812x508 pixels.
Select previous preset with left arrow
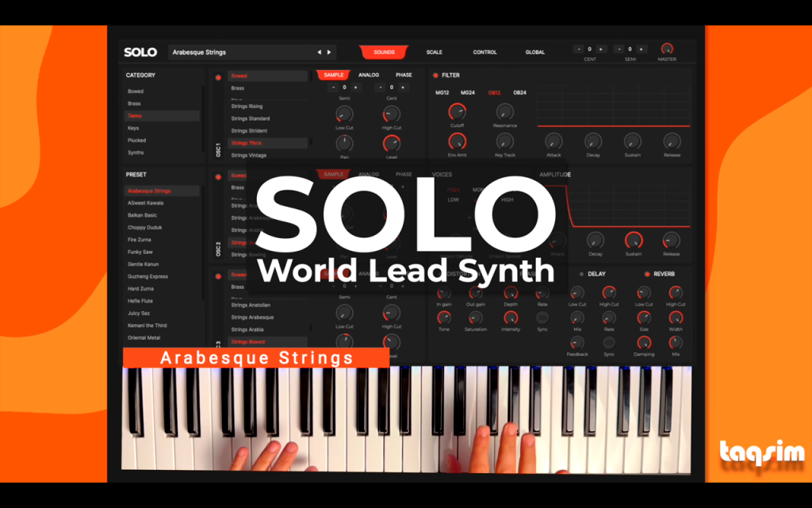pyautogui.click(x=319, y=52)
